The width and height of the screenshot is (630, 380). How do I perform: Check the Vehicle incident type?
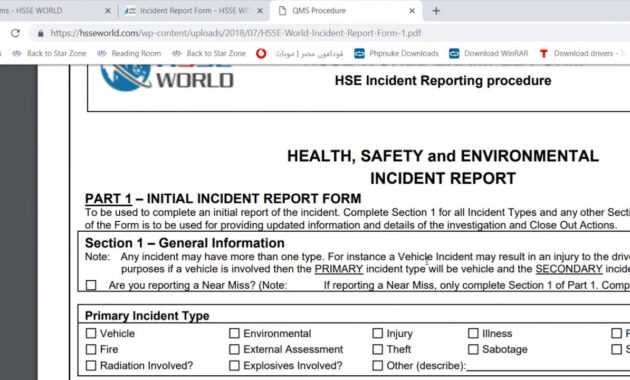(91, 333)
